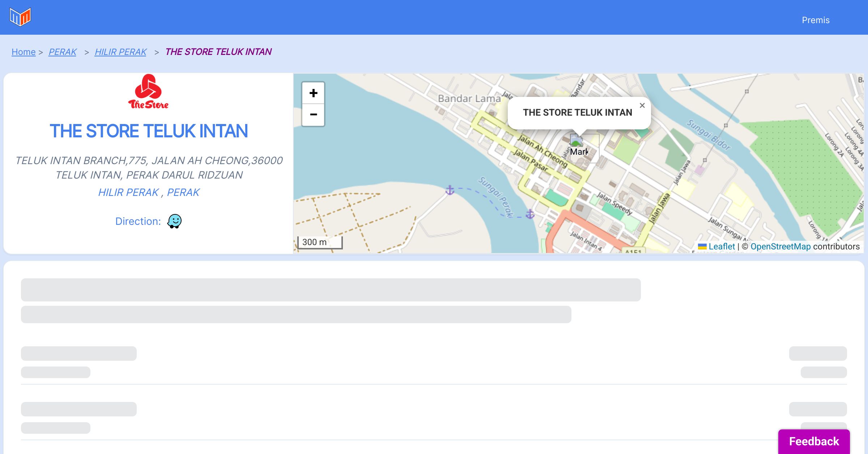Click THE STORE TELUK INTAN heading
The image size is (868, 454).
pos(149,131)
